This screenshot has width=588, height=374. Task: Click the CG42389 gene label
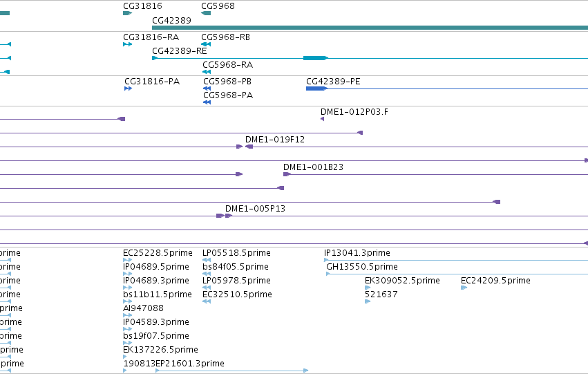(x=171, y=20)
